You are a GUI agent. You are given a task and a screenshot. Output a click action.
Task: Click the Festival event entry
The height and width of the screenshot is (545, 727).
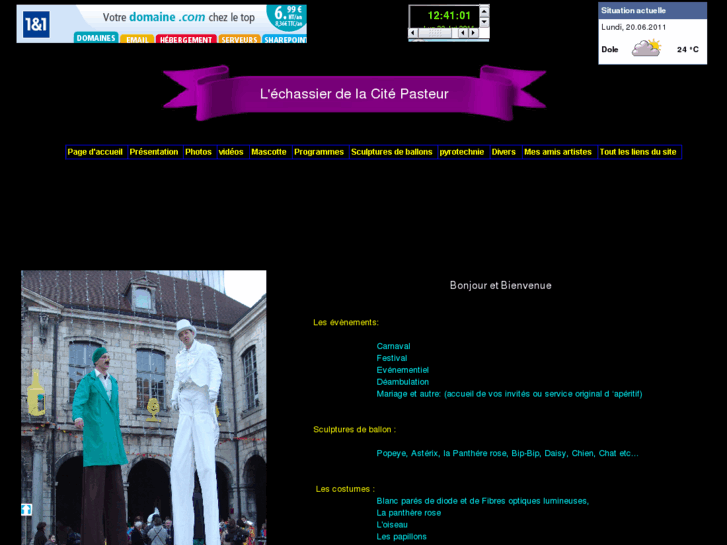(x=392, y=358)
